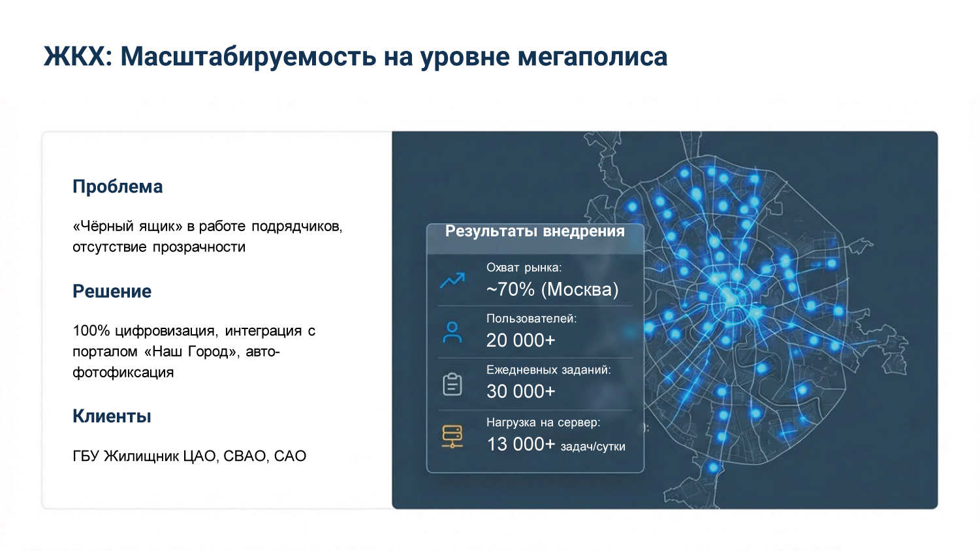Click the slide title about ЖКХ scalability
This screenshot has width=980, height=551.
pyautogui.click(x=356, y=57)
